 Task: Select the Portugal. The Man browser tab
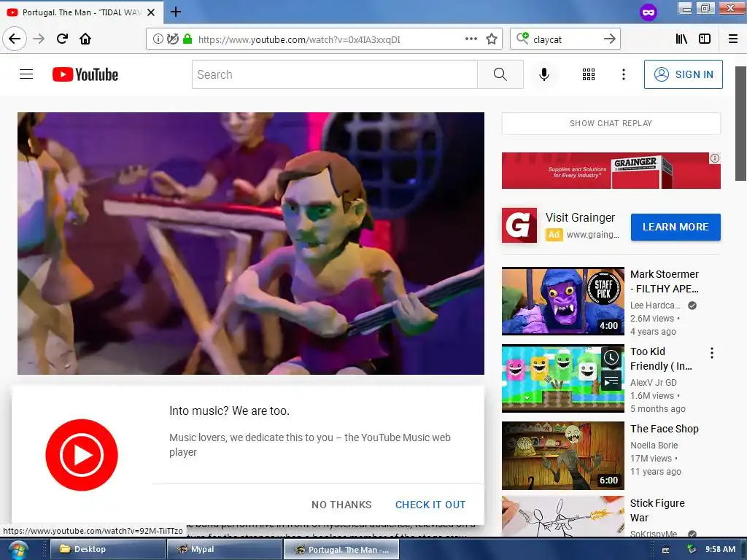click(82, 12)
